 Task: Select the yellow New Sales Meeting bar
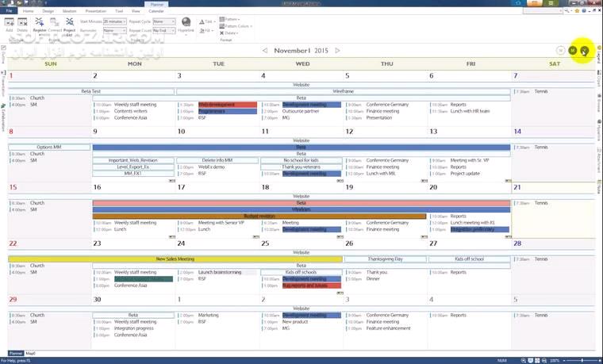[175, 259]
